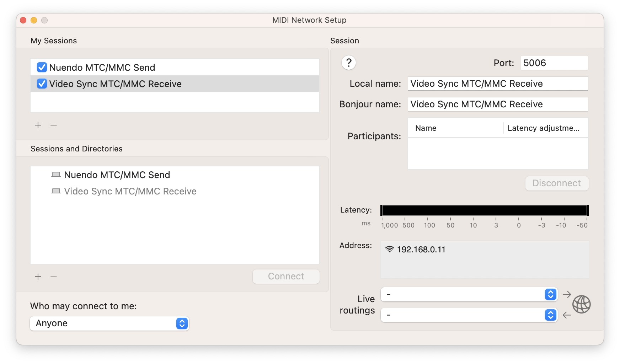Add a new session under My Sessions
620x364 pixels.
click(x=38, y=125)
